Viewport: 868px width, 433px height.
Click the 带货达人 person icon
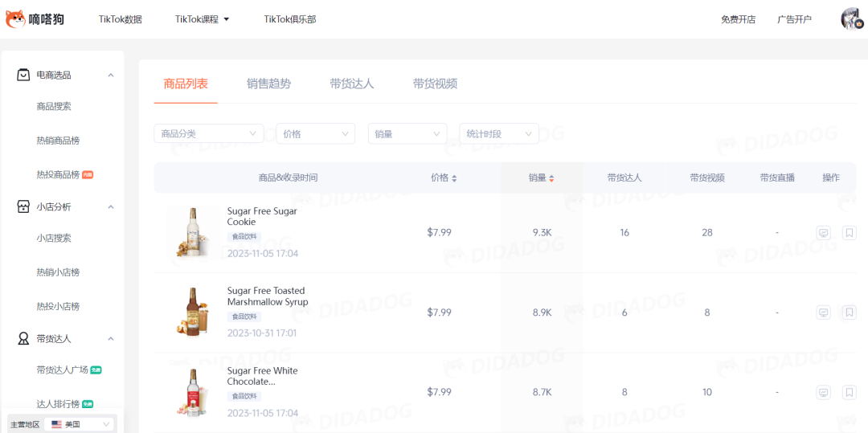coord(23,338)
